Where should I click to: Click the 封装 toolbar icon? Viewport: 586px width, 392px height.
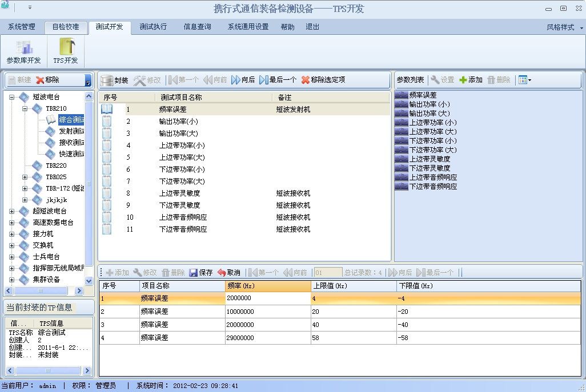(x=106, y=80)
